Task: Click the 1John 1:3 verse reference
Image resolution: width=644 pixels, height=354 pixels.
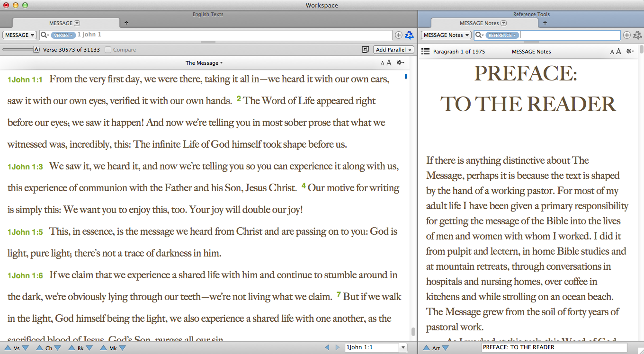Action: coord(25,167)
